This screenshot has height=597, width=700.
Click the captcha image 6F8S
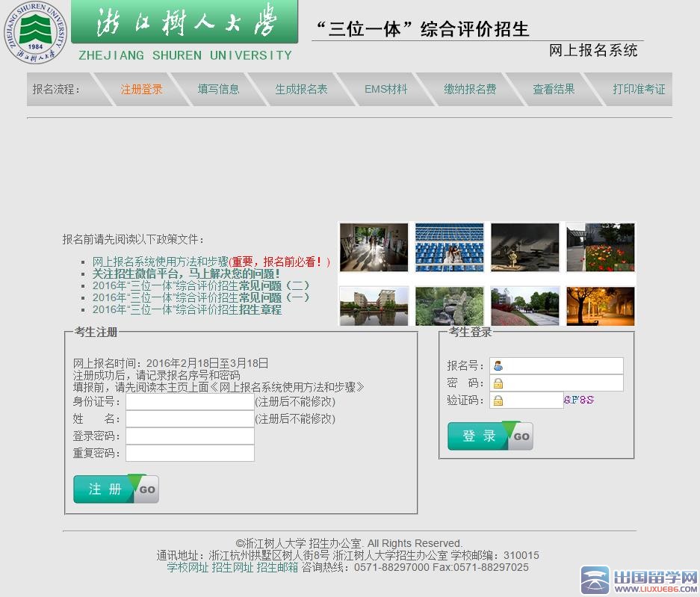[x=579, y=400]
